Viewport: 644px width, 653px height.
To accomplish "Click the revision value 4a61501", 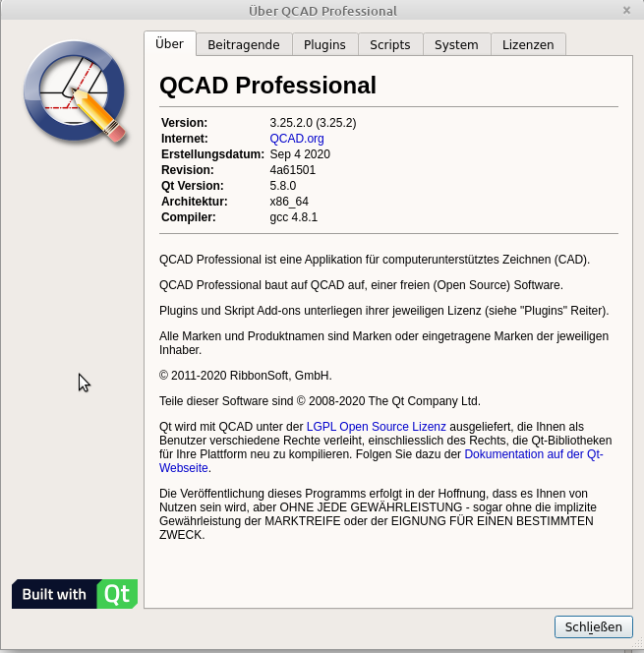I will (x=293, y=170).
